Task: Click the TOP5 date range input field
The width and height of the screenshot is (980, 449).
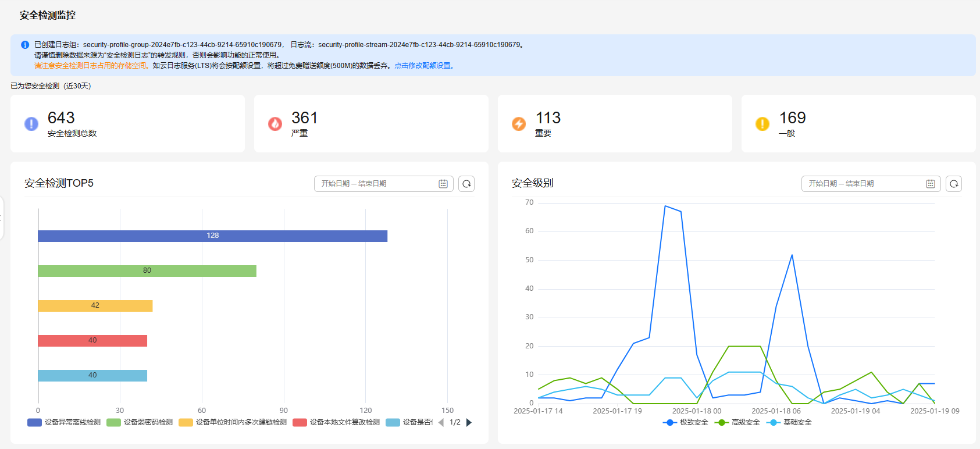Action: click(x=384, y=184)
